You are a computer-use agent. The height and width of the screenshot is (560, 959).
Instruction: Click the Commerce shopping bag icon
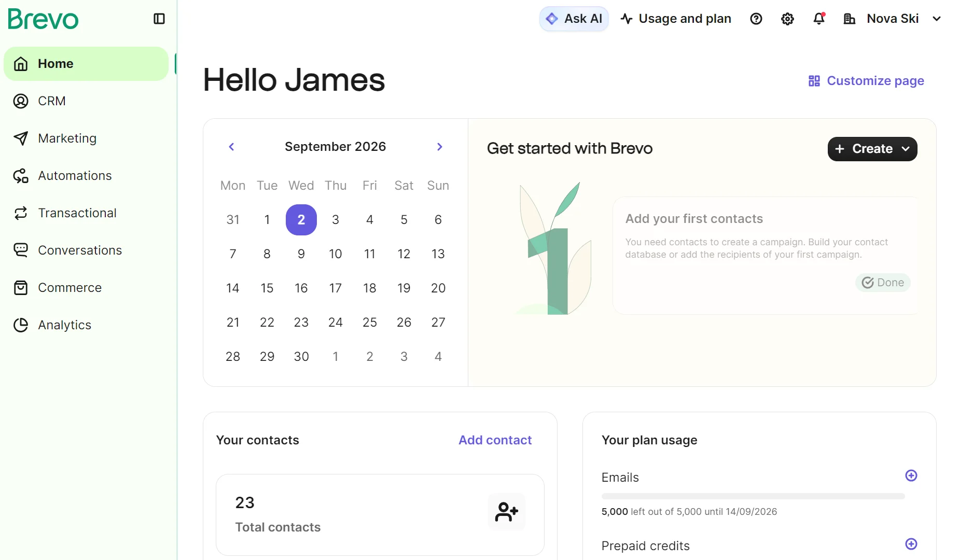tap(21, 288)
